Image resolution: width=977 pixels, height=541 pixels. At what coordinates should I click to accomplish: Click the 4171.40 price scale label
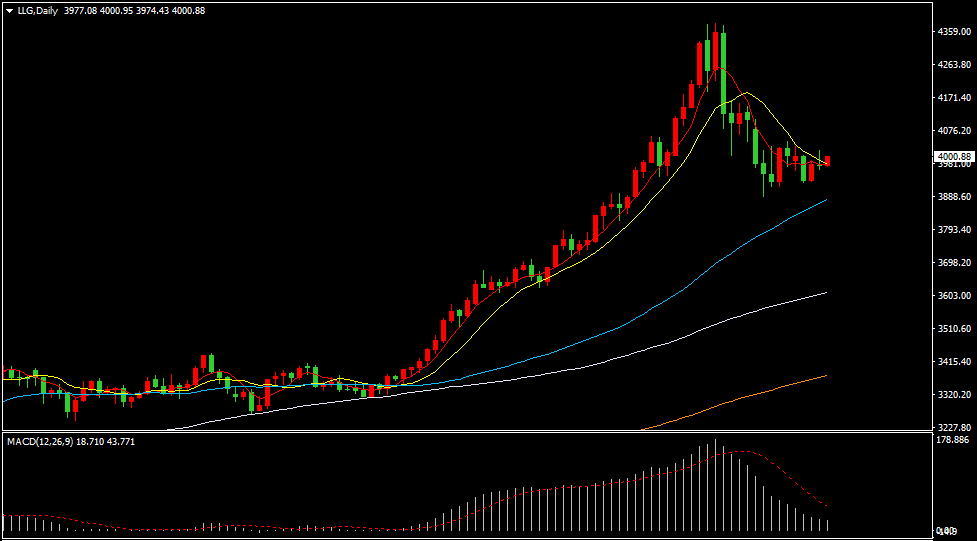tap(953, 98)
